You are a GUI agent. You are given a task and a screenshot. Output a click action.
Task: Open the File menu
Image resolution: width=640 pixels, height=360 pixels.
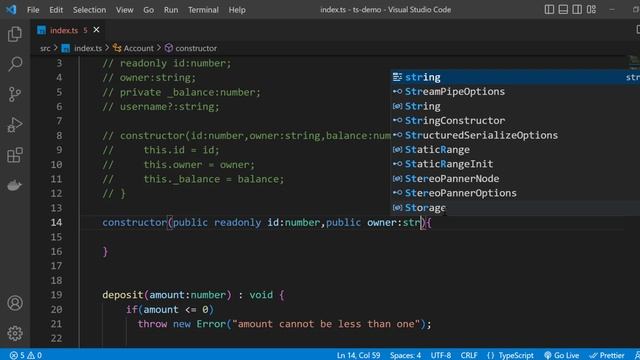pos(33,10)
